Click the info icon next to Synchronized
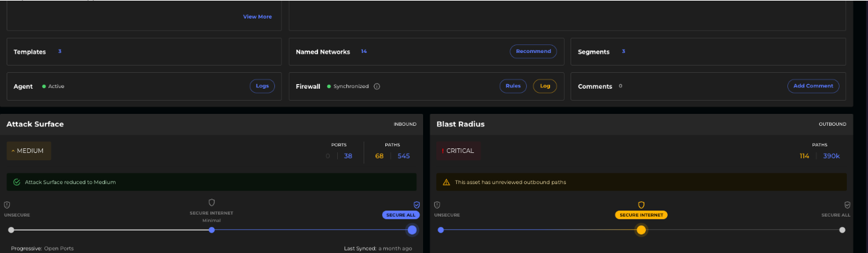This screenshot has width=868, height=253. pyautogui.click(x=377, y=86)
